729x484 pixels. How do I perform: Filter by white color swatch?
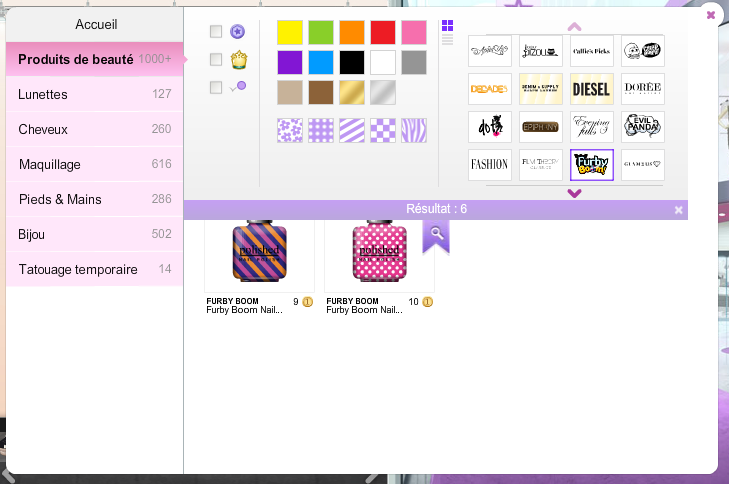[x=383, y=62]
